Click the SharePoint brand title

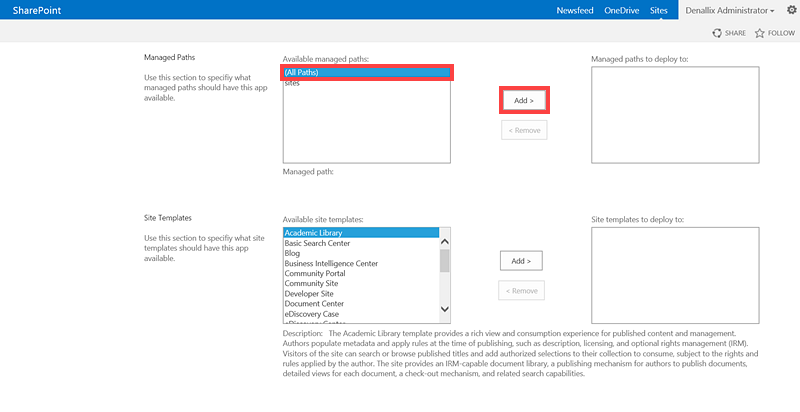[37, 10]
